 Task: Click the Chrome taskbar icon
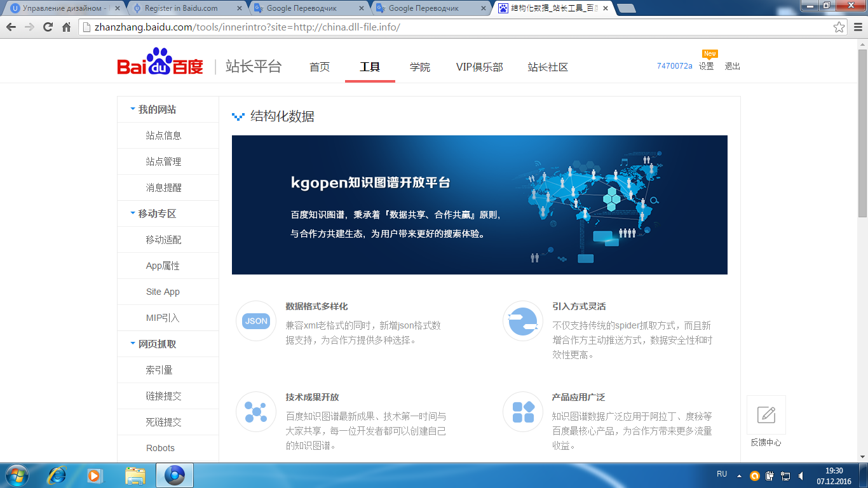[x=175, y=475]
